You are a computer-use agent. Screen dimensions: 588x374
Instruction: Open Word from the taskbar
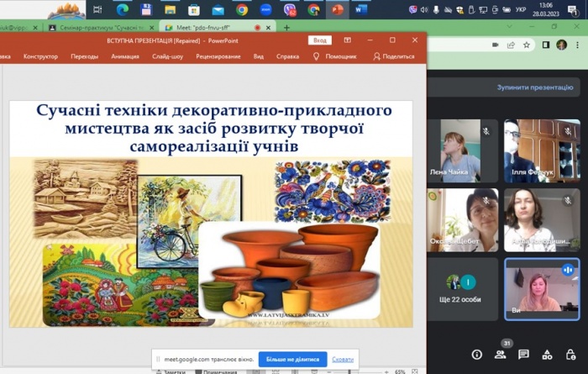point(361,10)
